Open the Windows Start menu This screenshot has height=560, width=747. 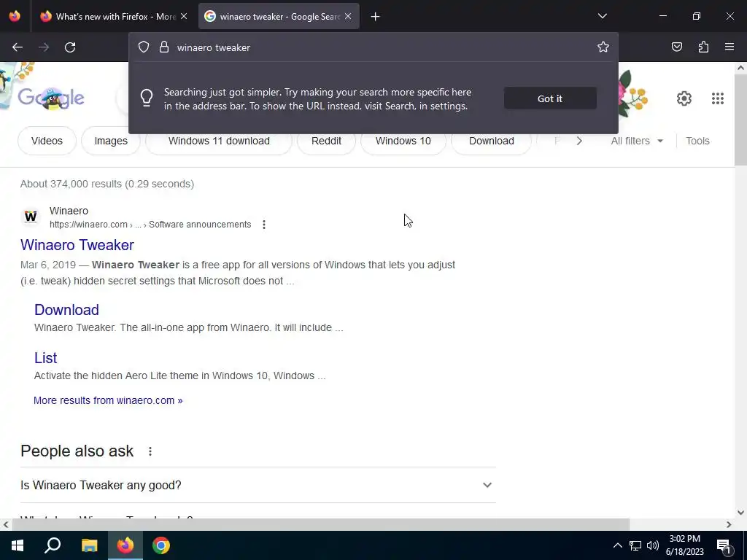[x=18, y=545]
